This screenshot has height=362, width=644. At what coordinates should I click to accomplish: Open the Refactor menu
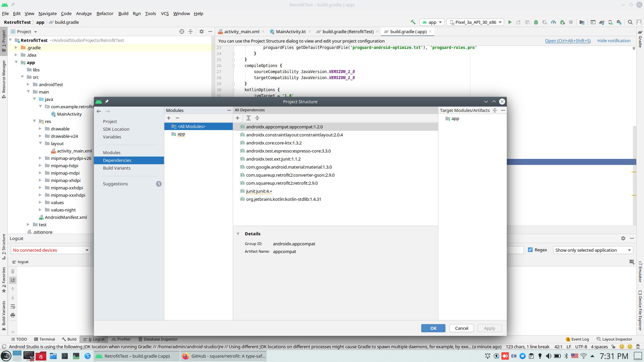105,13
